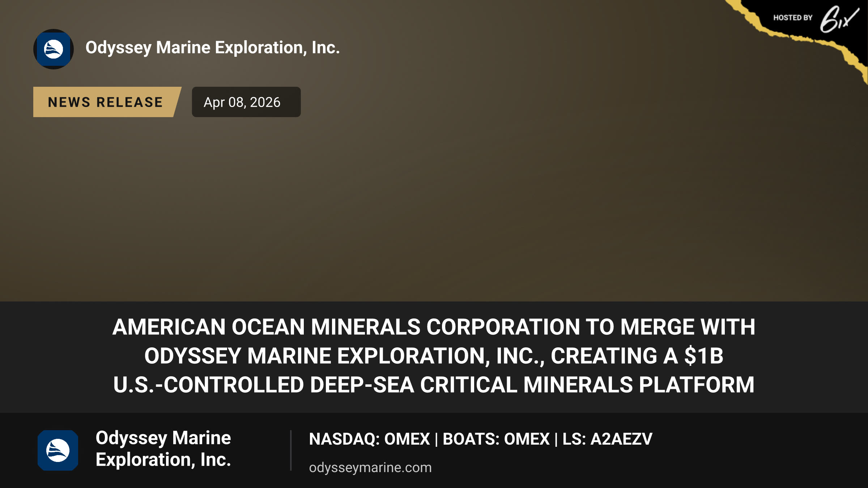The width and height of the screenshot is (868, 488).
Task: Open the 6ix host logo
Action: [x=839, y=19]
